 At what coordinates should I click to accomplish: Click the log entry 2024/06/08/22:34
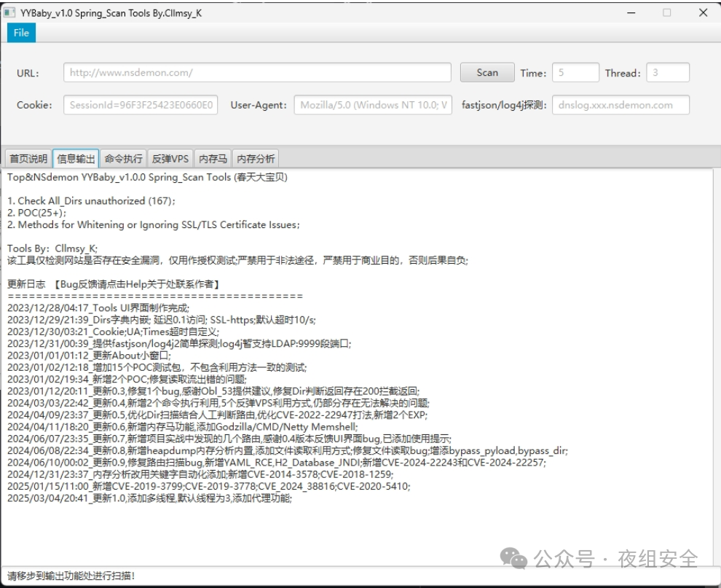288,451
